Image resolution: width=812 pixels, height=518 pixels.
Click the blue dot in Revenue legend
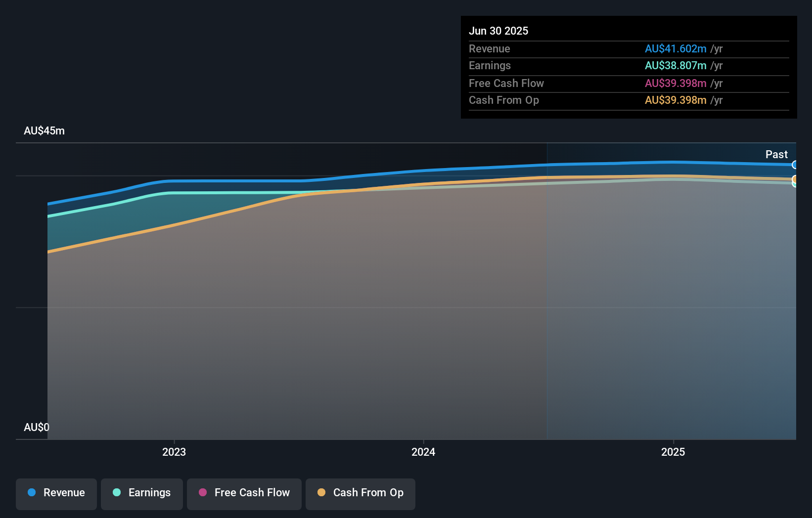click(32, 492)
